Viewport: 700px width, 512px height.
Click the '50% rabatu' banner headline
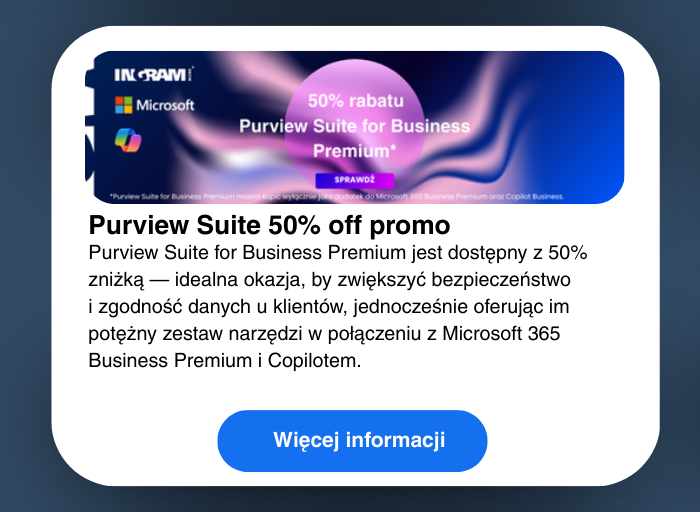point(356,101)
